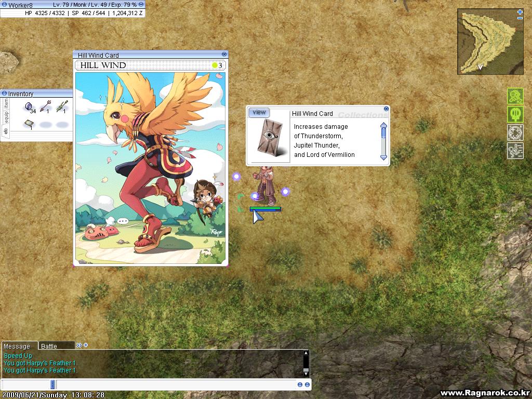The height and width of the screenshot is (399, 532).
Task: Click the last round button ending chat bar
Action: tap(307, 384)
